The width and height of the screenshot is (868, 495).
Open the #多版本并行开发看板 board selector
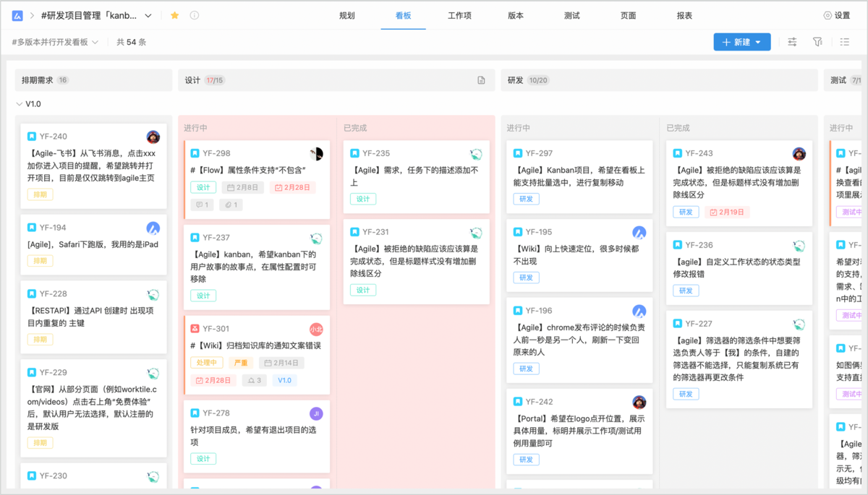[x=55, y=42]
